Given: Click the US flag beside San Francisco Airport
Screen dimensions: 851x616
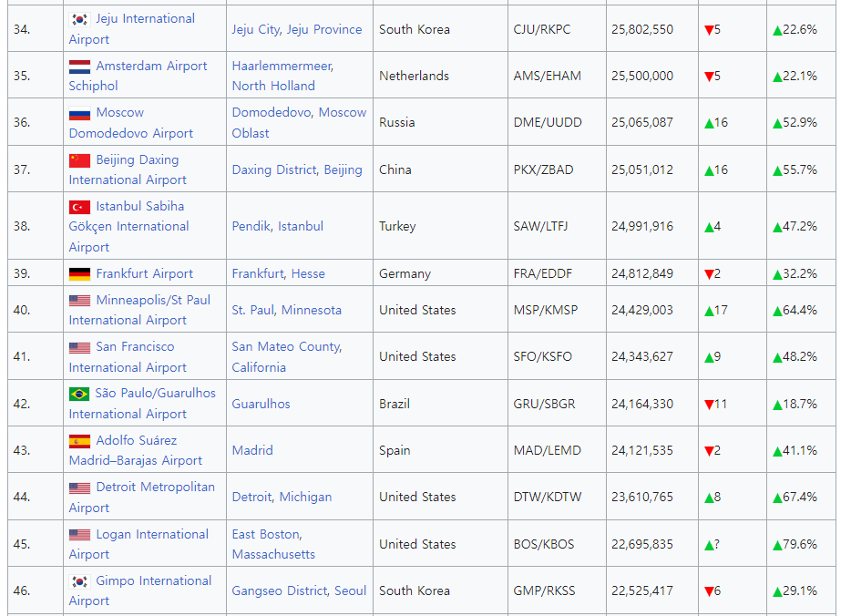Looking at the screenshot, I should tap(79, 347).
